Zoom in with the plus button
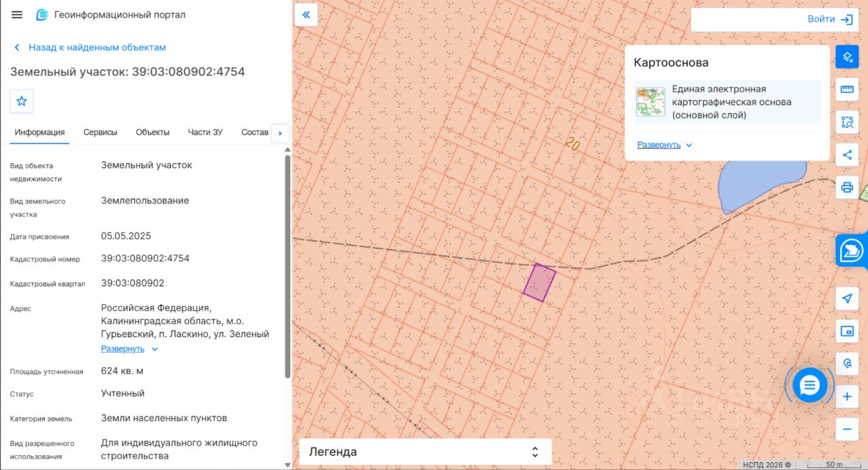This screenshot has height=470, width=868. click(x=847, y=396)
